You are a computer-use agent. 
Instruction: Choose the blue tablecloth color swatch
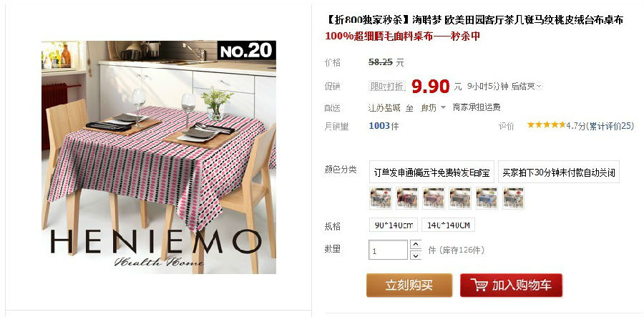click(487, 198)
